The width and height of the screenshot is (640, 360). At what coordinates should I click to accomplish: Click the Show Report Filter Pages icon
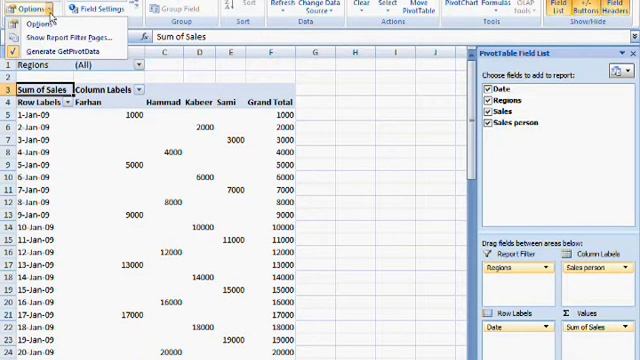pyautogui.click(x=13, y=38)
